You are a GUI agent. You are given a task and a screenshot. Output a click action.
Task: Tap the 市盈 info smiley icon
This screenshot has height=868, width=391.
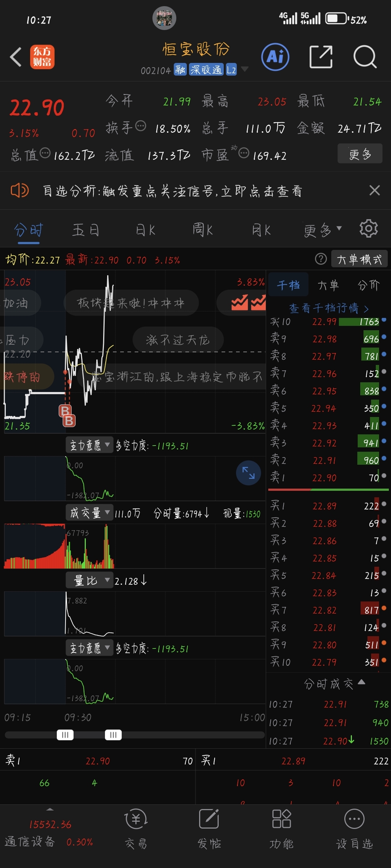tap(244, 153)
